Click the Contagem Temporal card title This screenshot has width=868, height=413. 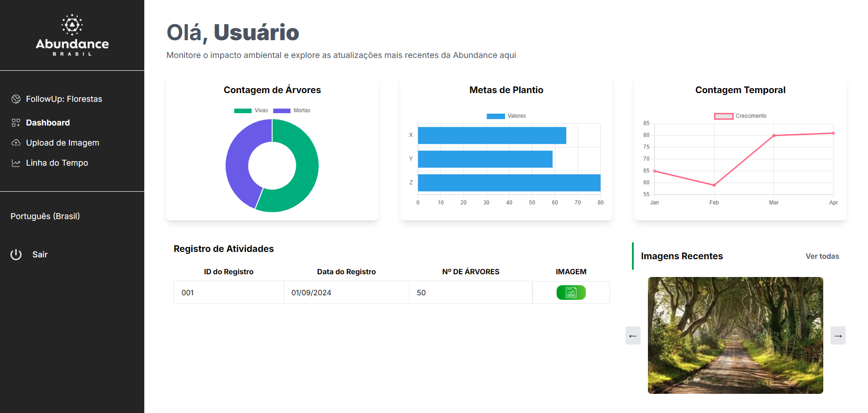(740, 90)
